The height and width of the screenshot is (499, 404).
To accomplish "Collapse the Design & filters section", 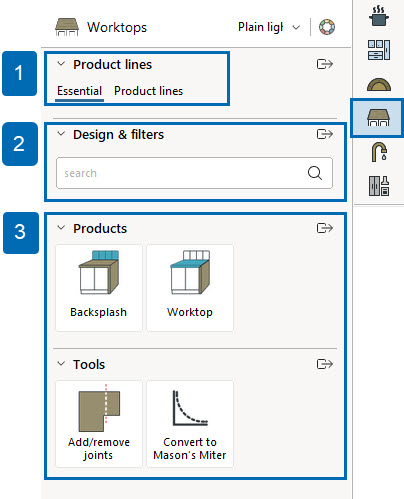I will pos(61,134).
